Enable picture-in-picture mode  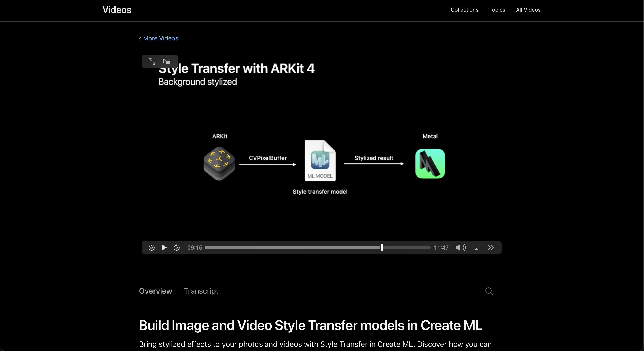point(167,61)
